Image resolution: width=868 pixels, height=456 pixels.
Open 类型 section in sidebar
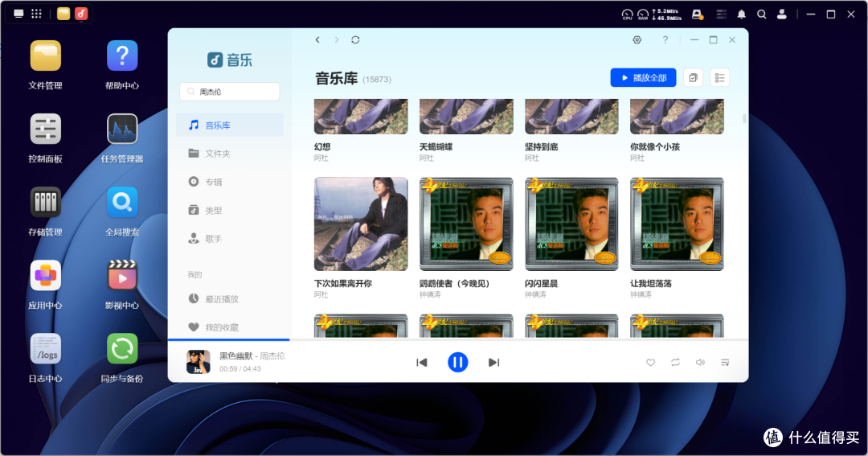point(230,211)
